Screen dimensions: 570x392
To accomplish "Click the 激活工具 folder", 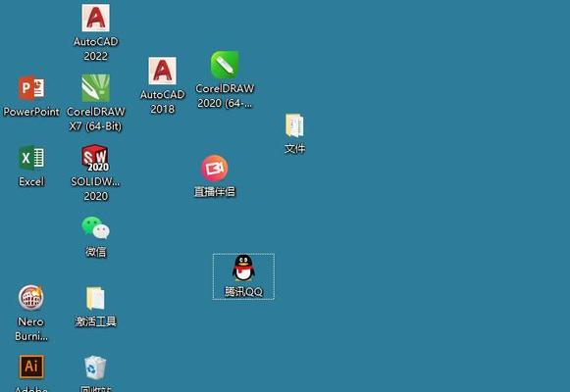I will coord(95,298).
